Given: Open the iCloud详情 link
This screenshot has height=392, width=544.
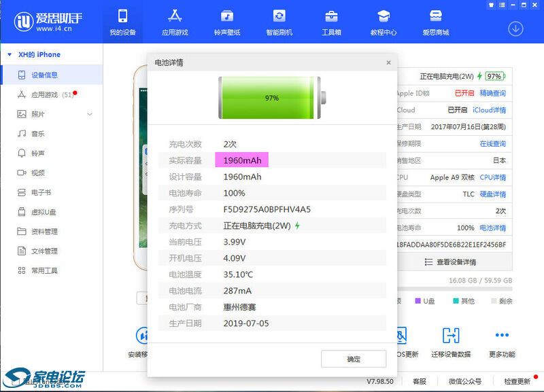Looking at the screenshot, I should tap(489, 110).
